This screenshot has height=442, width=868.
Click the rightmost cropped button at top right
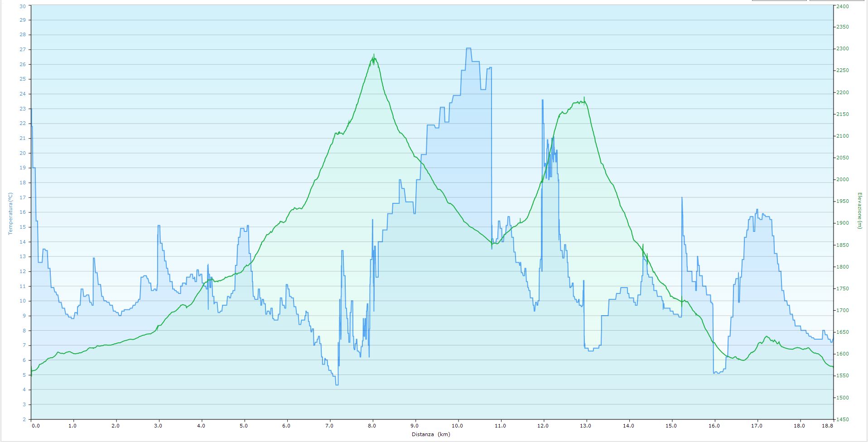[x=837, y=0]
